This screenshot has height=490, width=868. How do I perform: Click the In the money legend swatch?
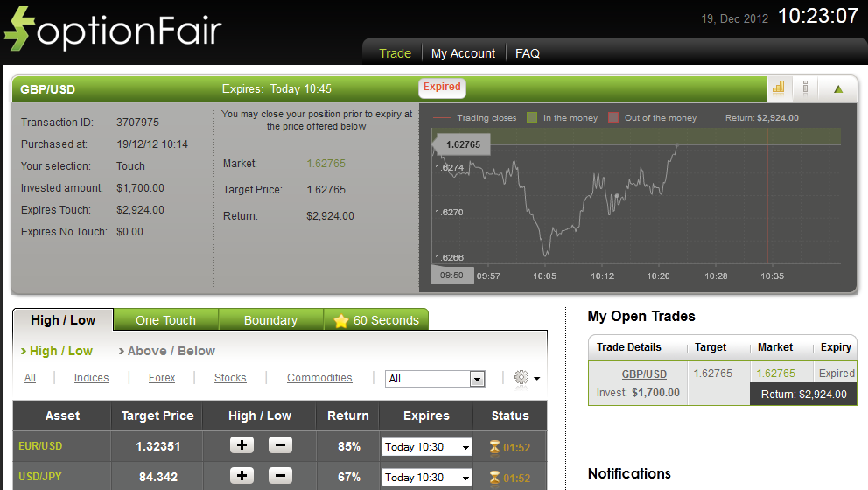(x=532, y=117)
